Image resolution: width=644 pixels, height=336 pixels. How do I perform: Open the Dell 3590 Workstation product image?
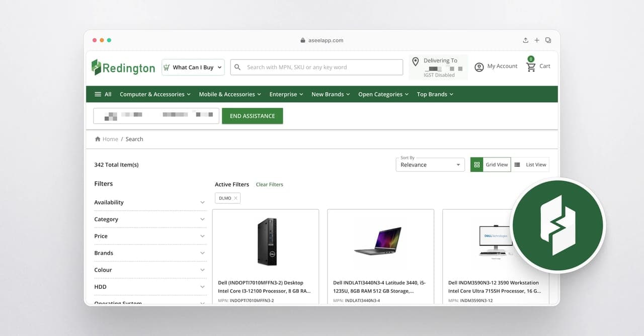[x=496, y=242]
